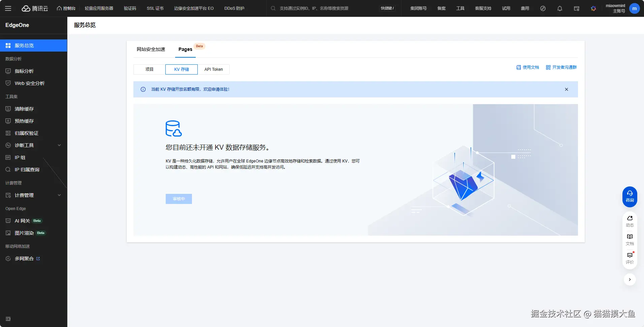
Task: Open the 评价 feedback item
Action: click(630, 258)
